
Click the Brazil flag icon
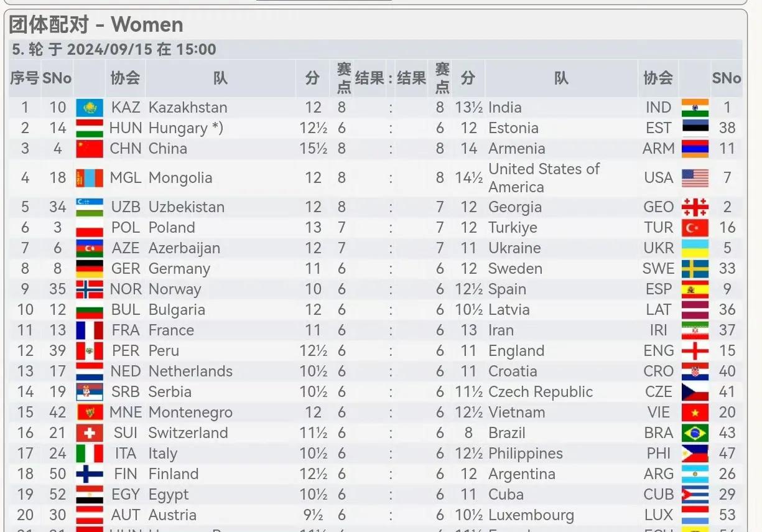point(695,433)
